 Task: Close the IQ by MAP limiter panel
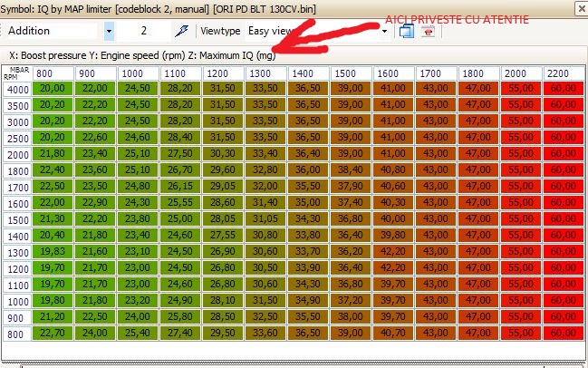(580, 7)
